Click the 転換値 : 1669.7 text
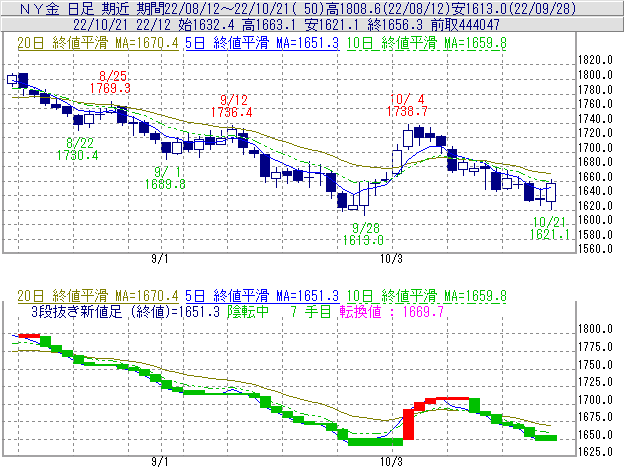 (x=392, y=311)
